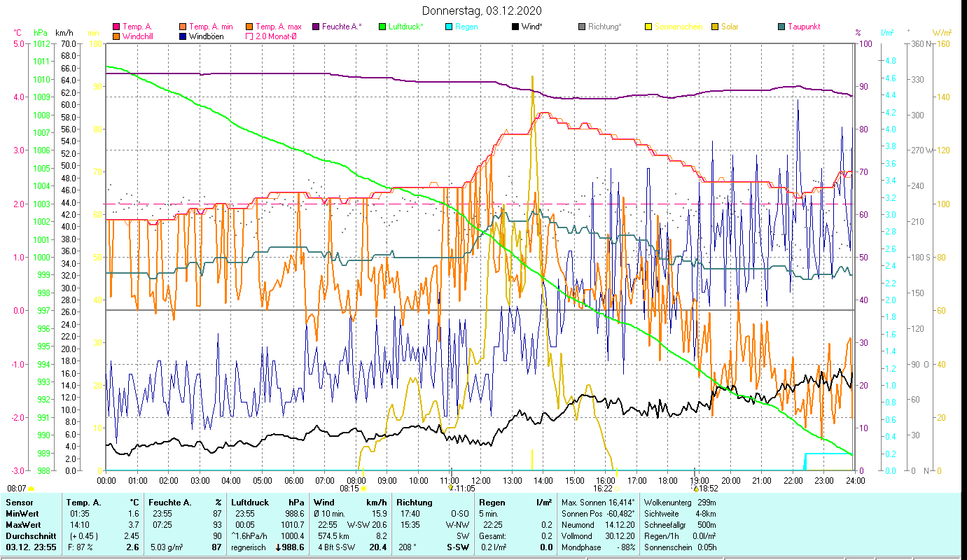Image resolution: width=967 pixels, height=560 pixels.
Task: Toggle the 2.0 Monat-Ø hollow box
Action: point(250,36)
